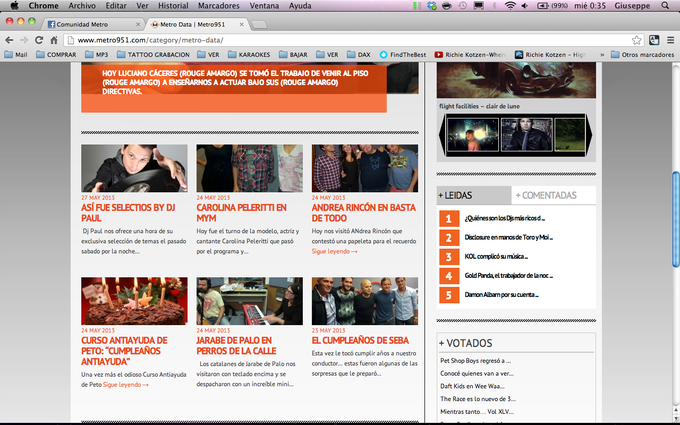
Task: Open the Ventana menu
Action: (264, 6)
